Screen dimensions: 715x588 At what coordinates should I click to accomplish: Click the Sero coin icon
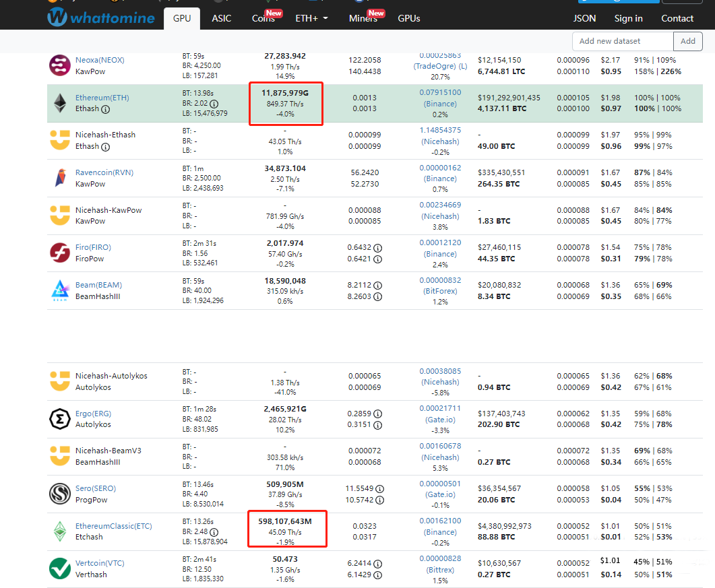(x=60, y=494)
